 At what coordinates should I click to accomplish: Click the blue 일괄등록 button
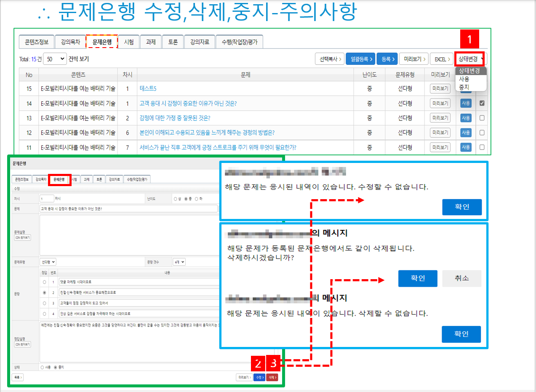(360, 59)
